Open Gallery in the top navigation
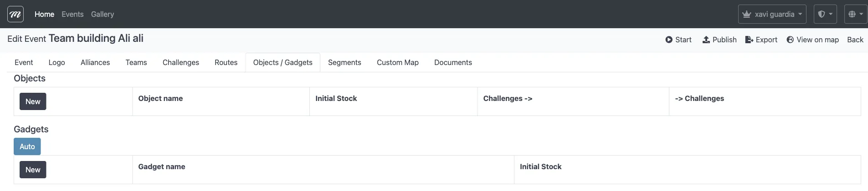This screenshot has height=191, width=868. 103,15
